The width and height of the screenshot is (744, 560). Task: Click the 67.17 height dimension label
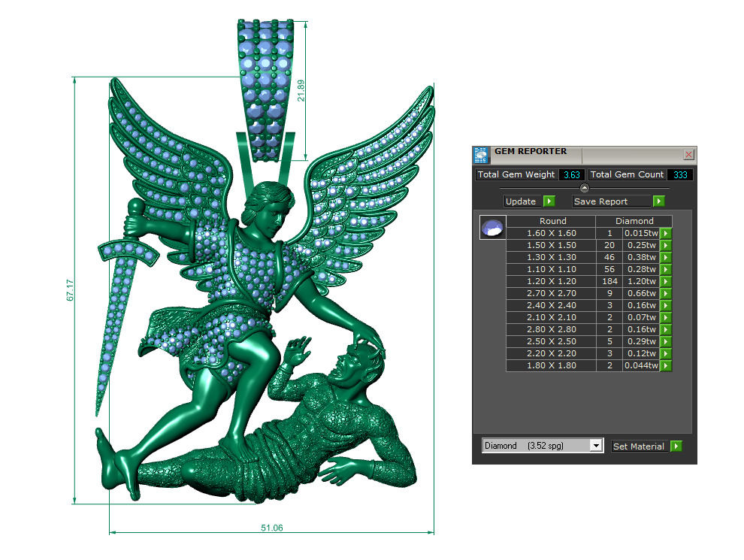point(70,290)
